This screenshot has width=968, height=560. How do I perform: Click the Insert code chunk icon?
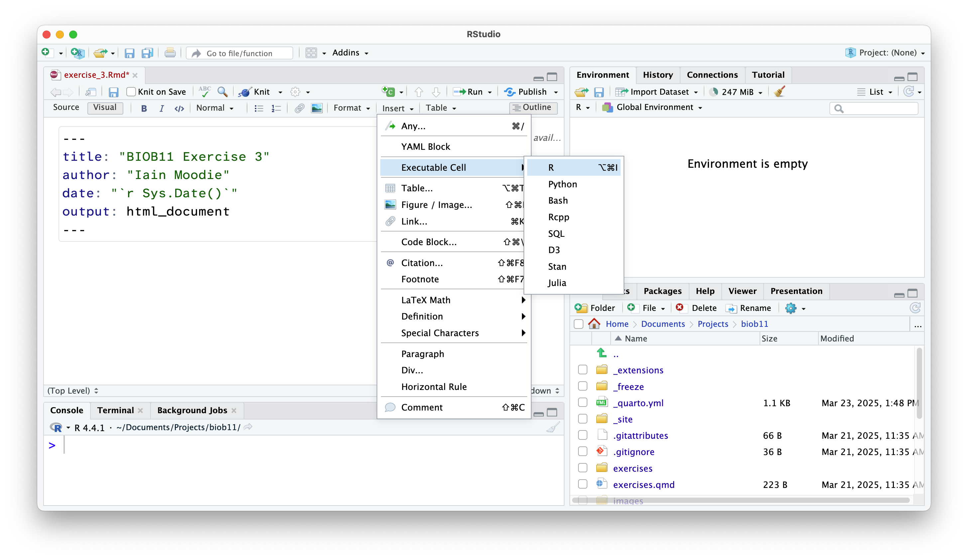388,92
